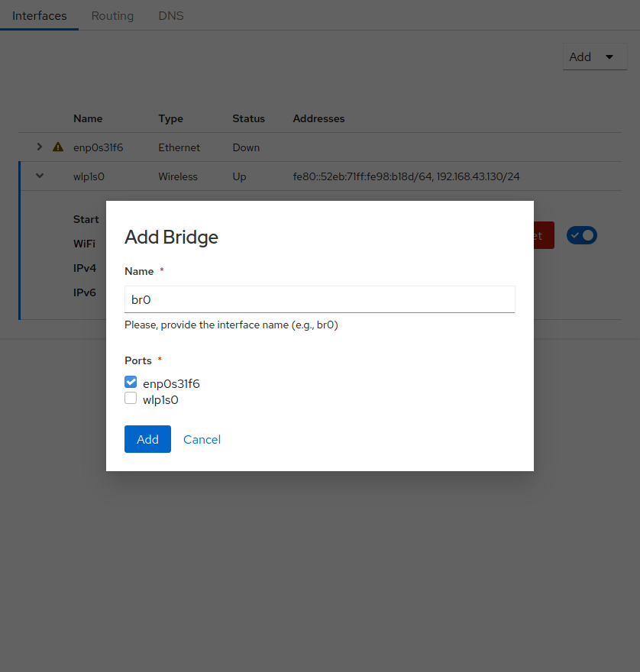Click the warning triangle icon beside enp0s31f6
The width and height of the screenshot is (640, 672).
tap(57, 147)
